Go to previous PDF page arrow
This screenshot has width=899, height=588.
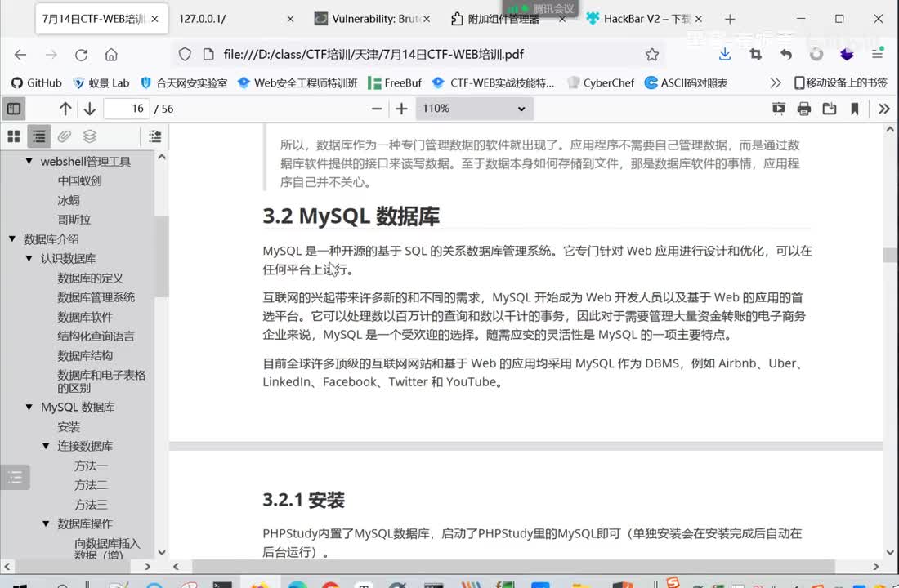tap(65, 109)
